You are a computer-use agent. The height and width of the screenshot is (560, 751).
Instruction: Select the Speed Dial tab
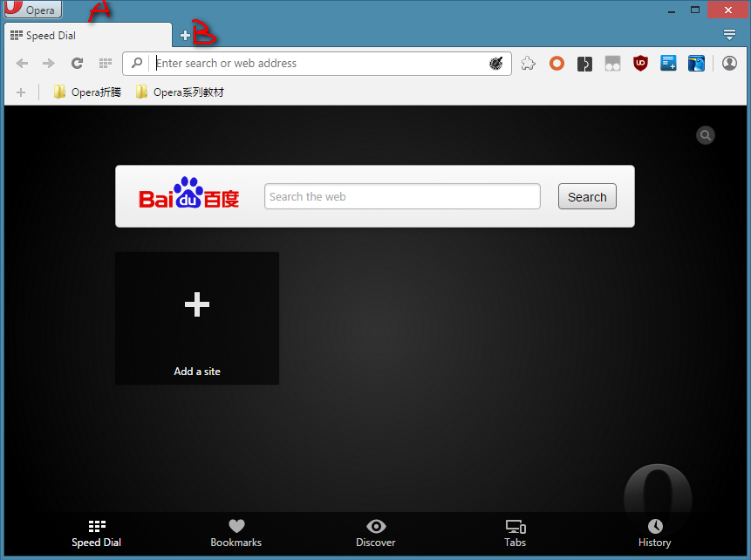[87, 36]
